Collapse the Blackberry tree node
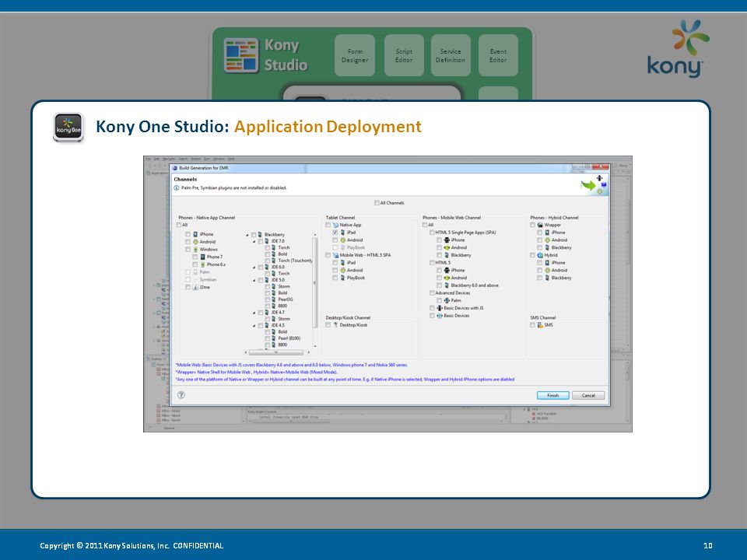 [247, 235]
